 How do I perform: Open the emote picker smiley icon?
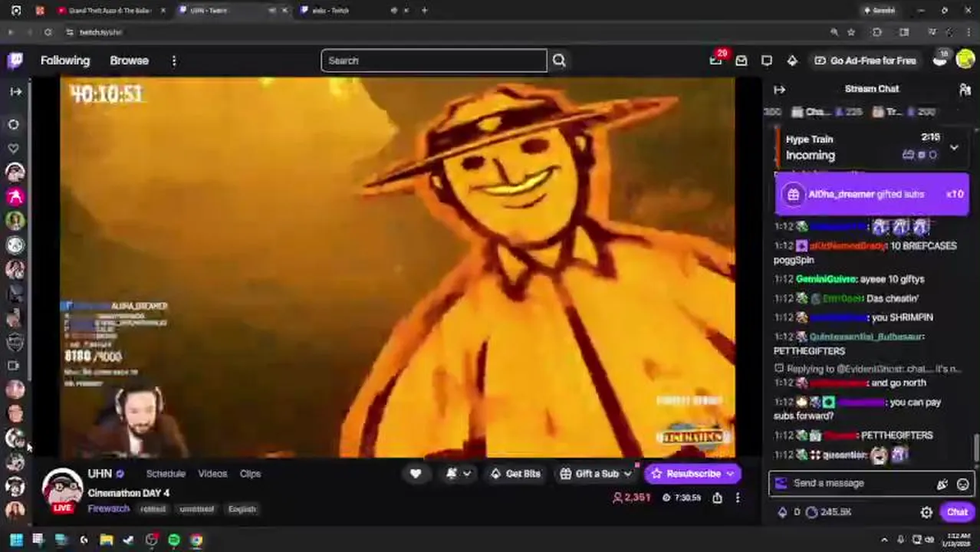(x=962, y=484)
